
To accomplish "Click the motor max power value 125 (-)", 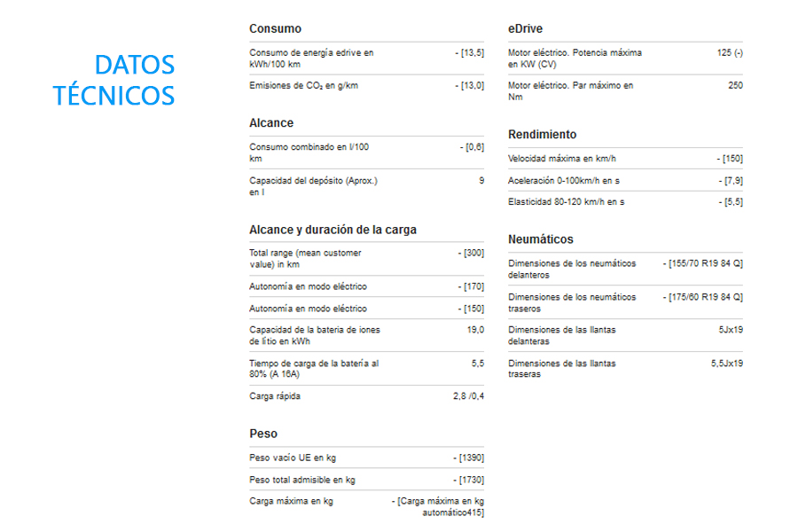I will point(729,53).
